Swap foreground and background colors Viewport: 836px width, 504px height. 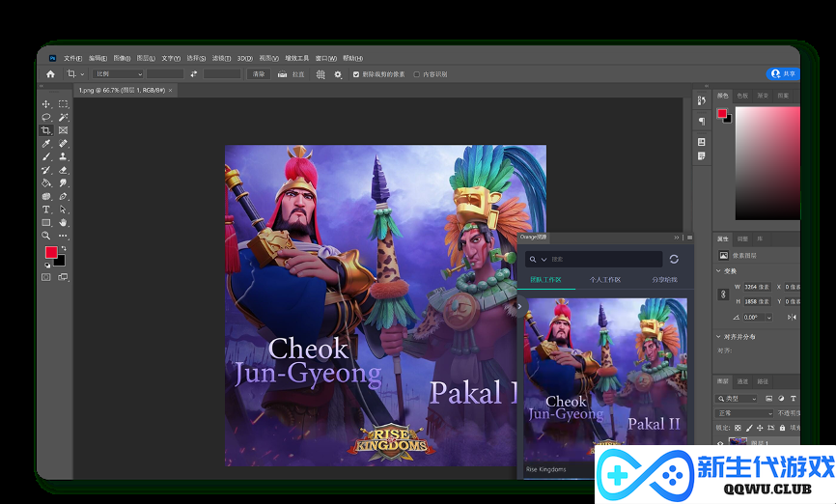pyautogui.click(x=64, y=248)
